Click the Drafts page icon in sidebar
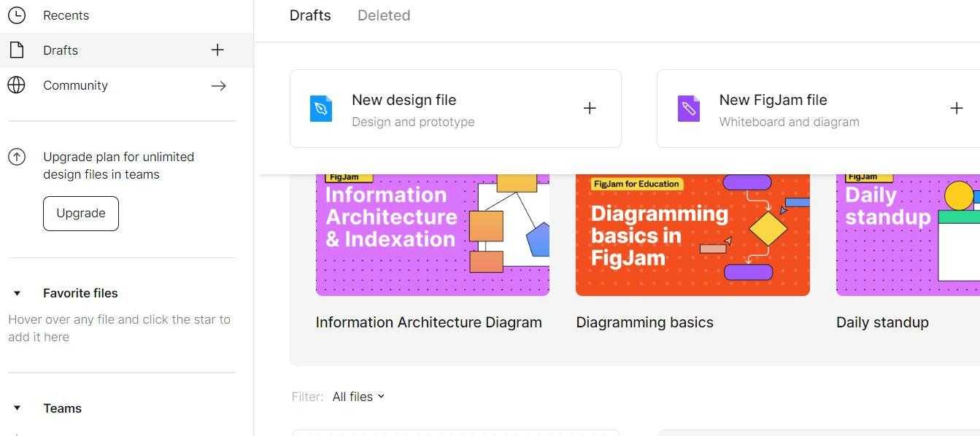The width and height of the screenshot is (980, 436). pos(16,50)
